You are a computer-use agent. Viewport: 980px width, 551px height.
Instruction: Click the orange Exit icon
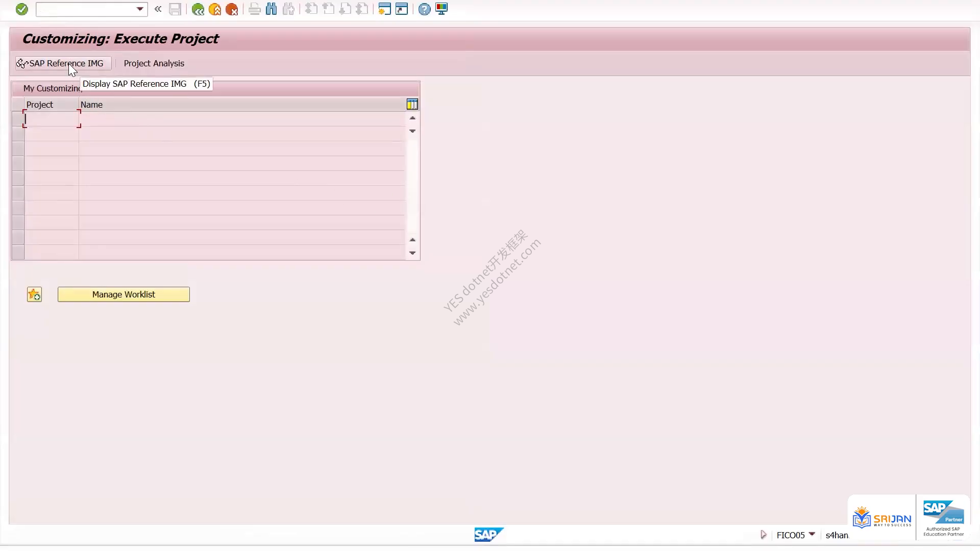pos(215,9)
